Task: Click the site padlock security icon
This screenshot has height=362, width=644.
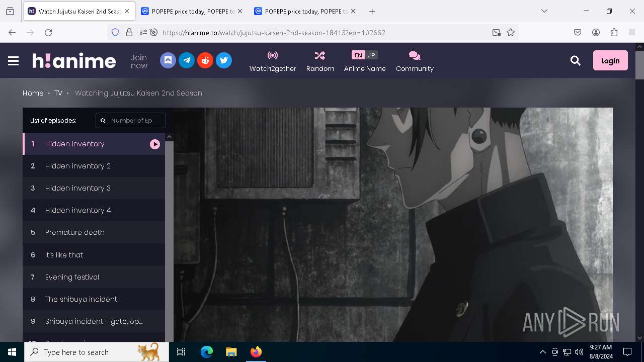Action: pyautogui.click(x=129, y=32)
